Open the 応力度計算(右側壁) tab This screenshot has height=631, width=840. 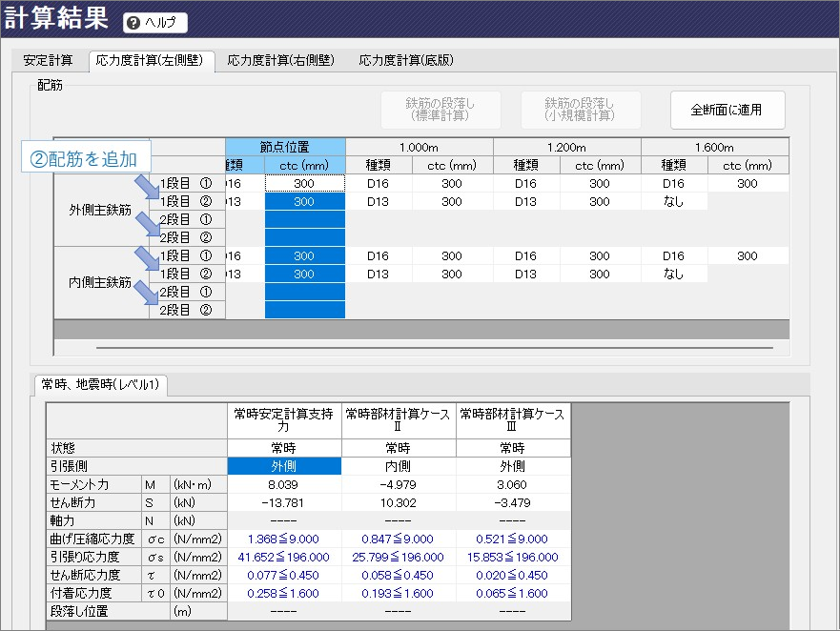pyautogui.click(x=280, y=60)
